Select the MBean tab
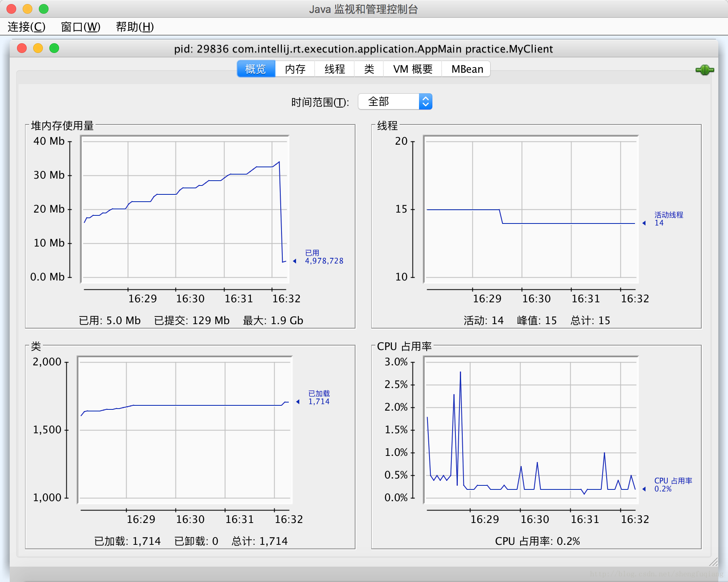Image resolution: width=728 pixels, height=582 pixels. pos(466,69)
